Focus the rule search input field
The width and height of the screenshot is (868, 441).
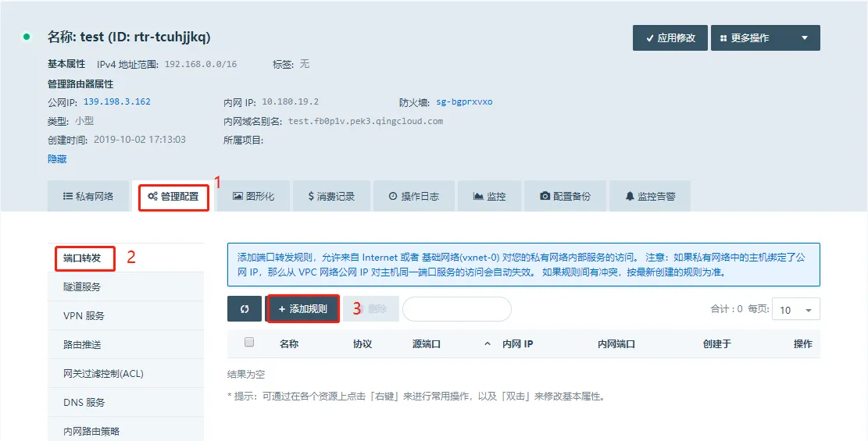(456, 309)
